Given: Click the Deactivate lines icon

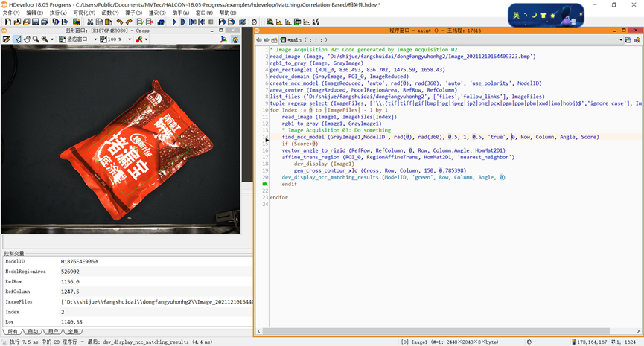Looking at the screenshot, I should (149, 22).
